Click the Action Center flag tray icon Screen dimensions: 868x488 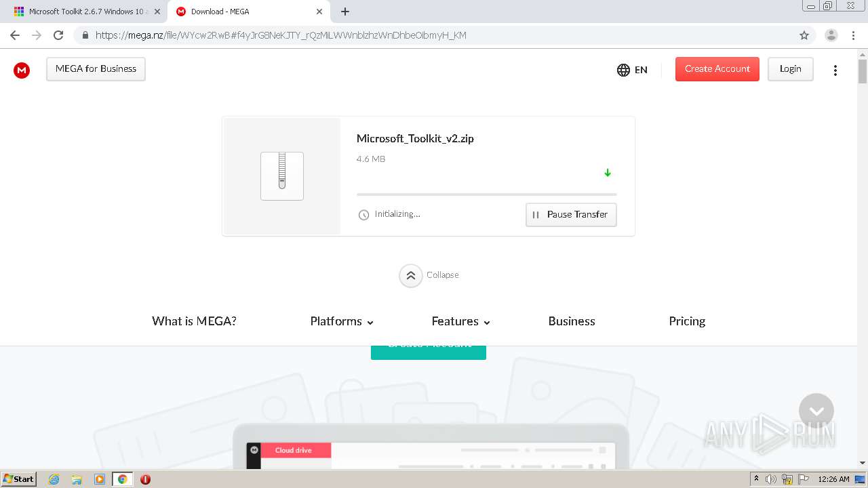click(x=804, y=479)
